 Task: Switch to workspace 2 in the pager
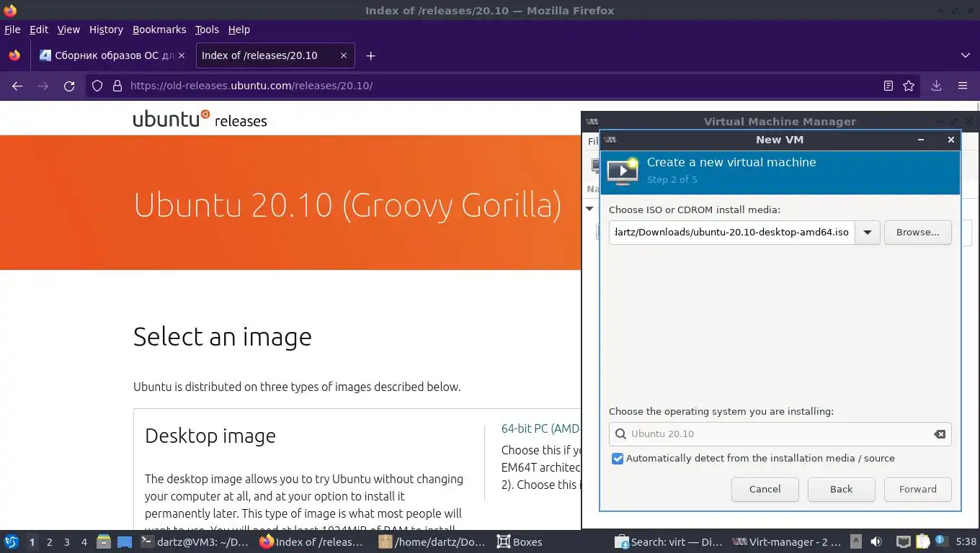click(x=49, y=541)
